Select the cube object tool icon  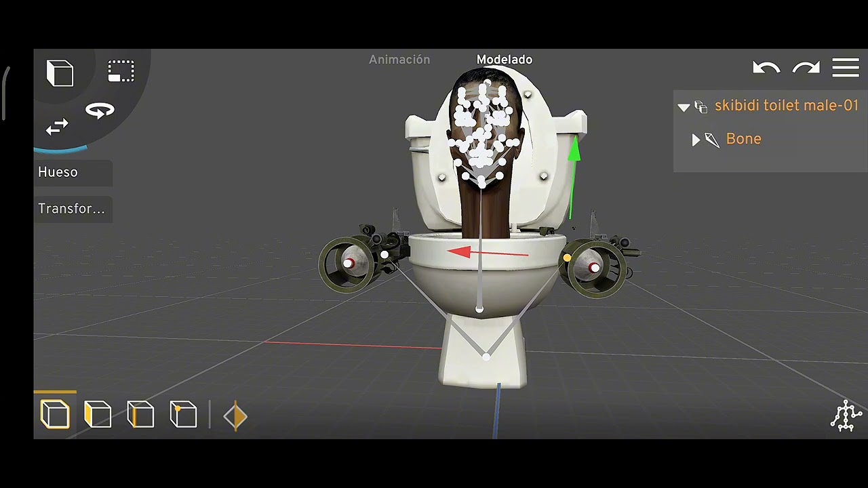click(x=60, y=73)
